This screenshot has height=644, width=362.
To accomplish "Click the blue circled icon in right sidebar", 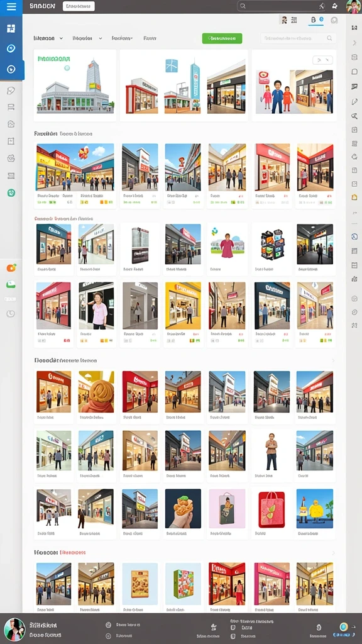I will 354,236.
